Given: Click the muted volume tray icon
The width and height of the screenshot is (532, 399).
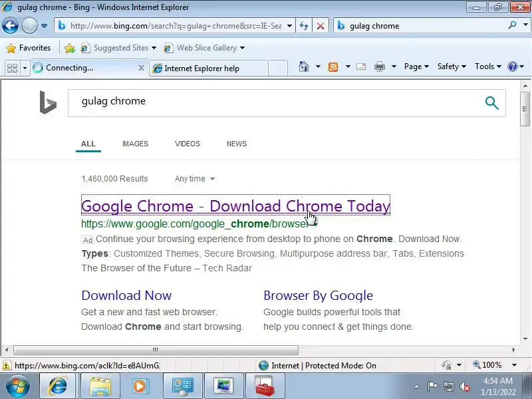Looking at the screenshot, I should [x=464, y=386].
